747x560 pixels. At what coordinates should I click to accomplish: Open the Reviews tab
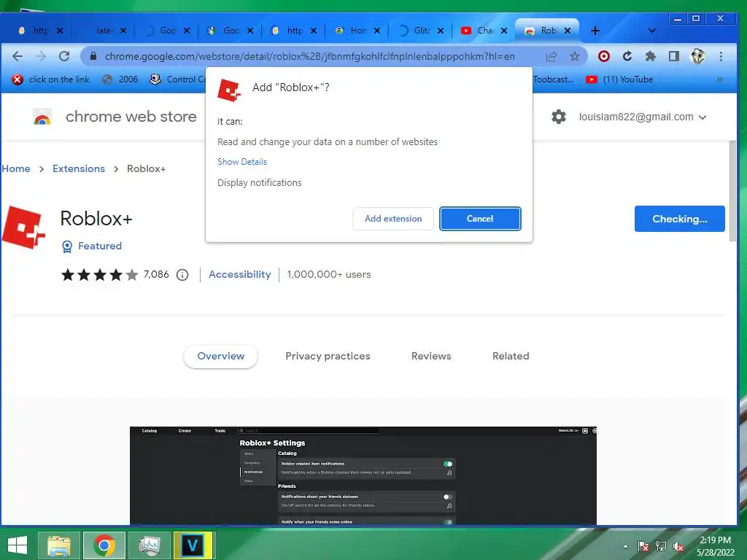[431, 356]
